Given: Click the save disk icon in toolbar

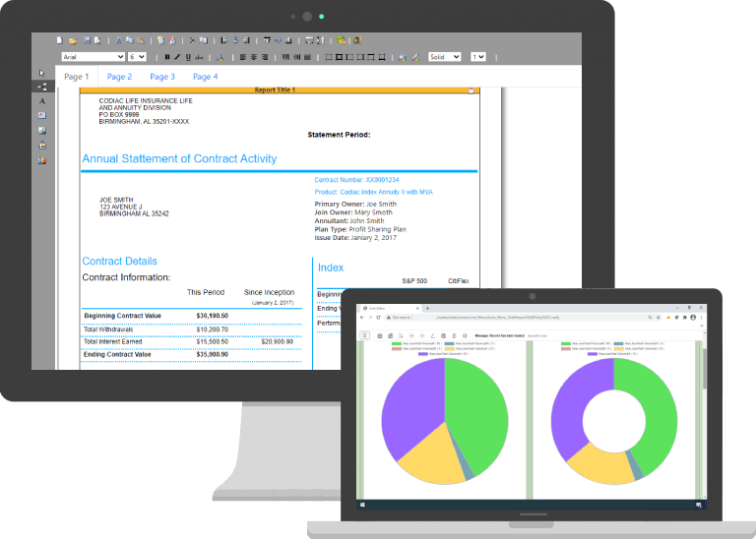Looking at the screenshot, I should coord(86,40).
